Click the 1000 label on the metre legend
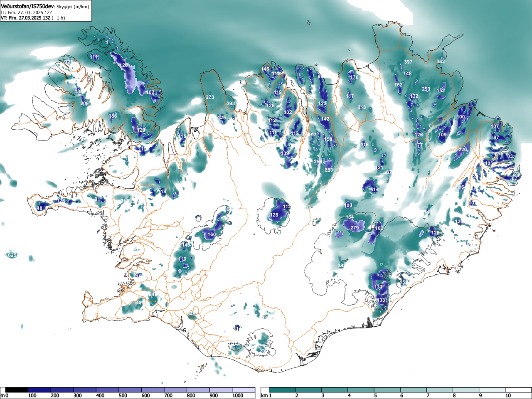The width and height of the screenshot is (532, 399). point(238,396)
